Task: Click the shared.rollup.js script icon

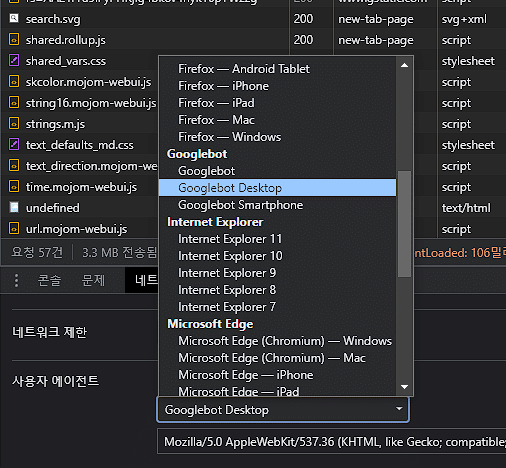Action: point(14,39)
